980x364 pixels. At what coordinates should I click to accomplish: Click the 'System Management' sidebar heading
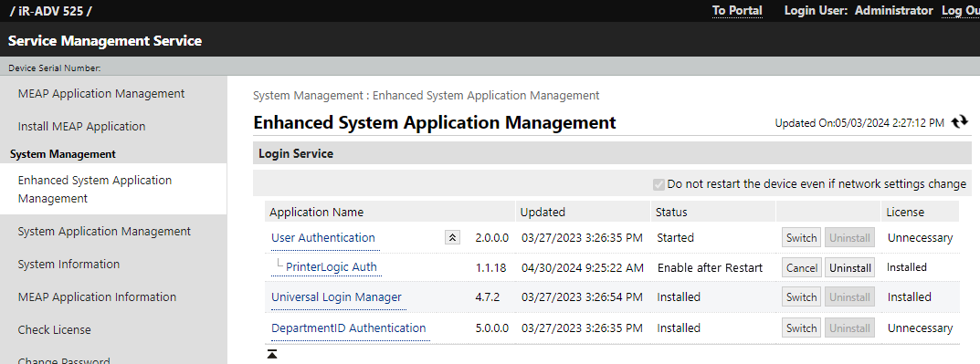63,153
